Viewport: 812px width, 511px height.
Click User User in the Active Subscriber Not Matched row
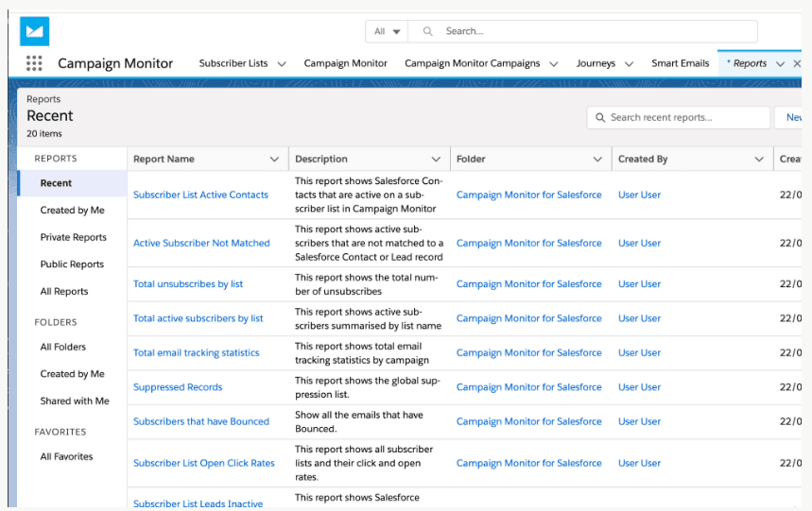[640, 243]
